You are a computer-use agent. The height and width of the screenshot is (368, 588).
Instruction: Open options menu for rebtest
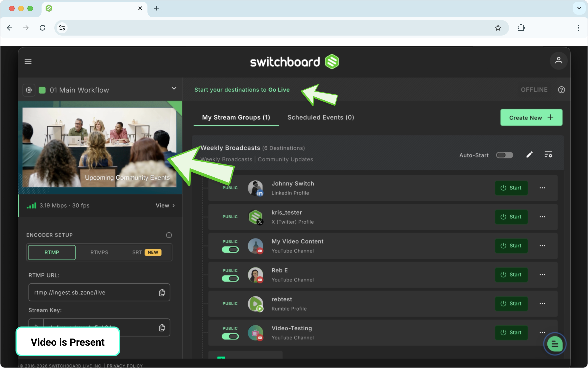pyautogui.click(x=542, y=304)
